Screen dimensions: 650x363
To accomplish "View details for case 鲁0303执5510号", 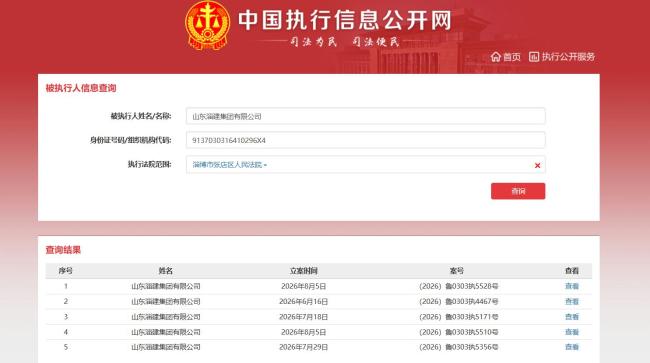I will 572,332.
